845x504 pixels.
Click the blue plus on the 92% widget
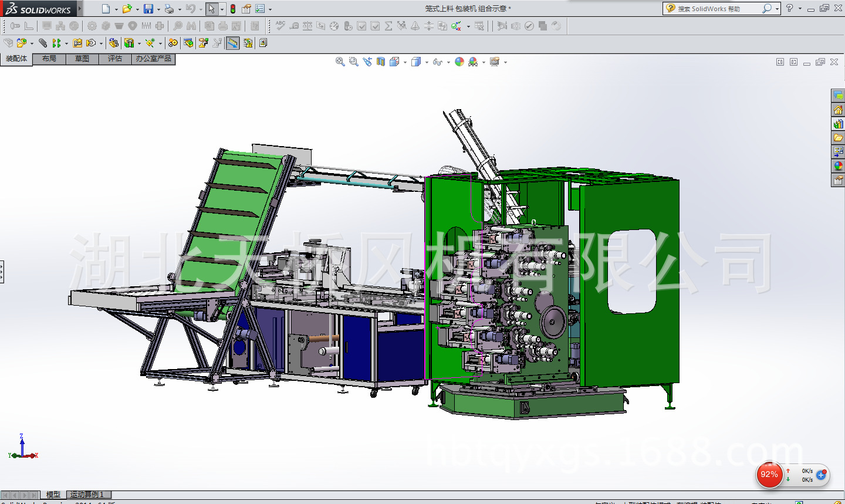(x=821, y=475)
